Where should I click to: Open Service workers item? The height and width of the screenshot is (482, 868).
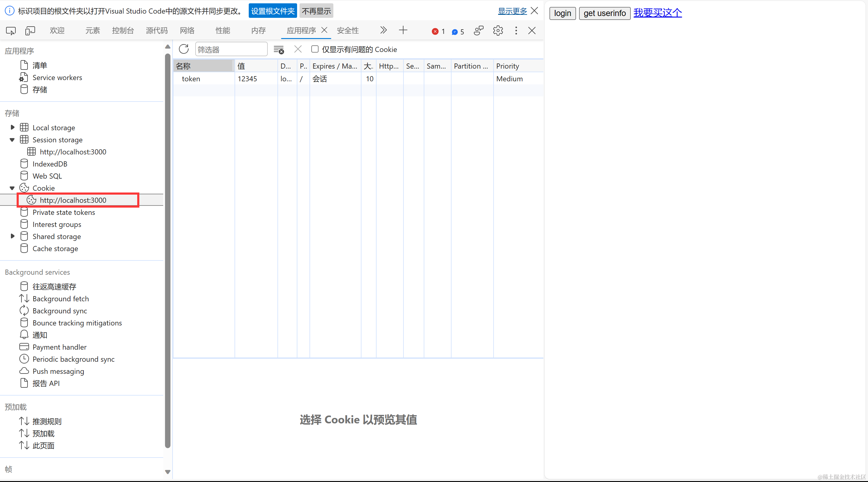[57, 77]
